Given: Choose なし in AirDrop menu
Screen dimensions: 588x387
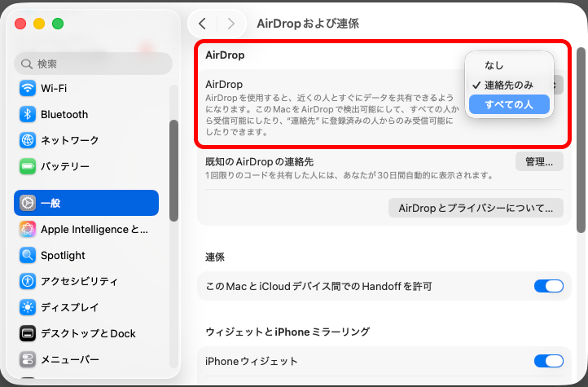Looking at the screenshot, I should tap(509, 65).
